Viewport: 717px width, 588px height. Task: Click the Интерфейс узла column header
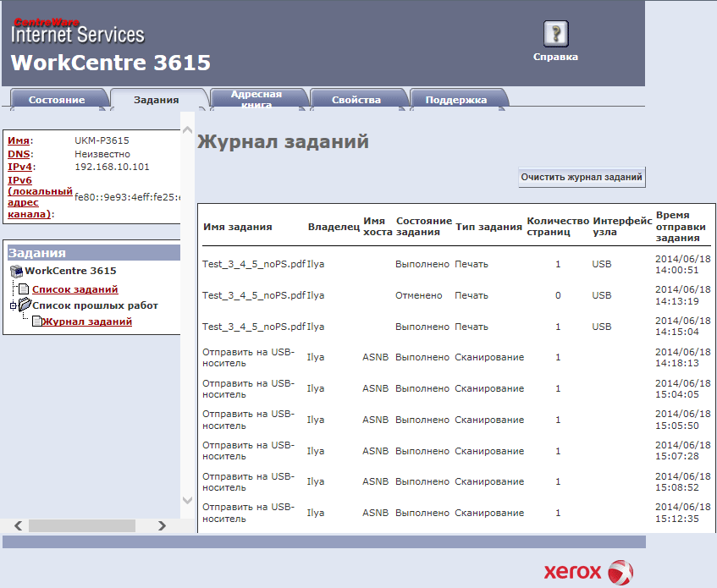pos(622,226)
